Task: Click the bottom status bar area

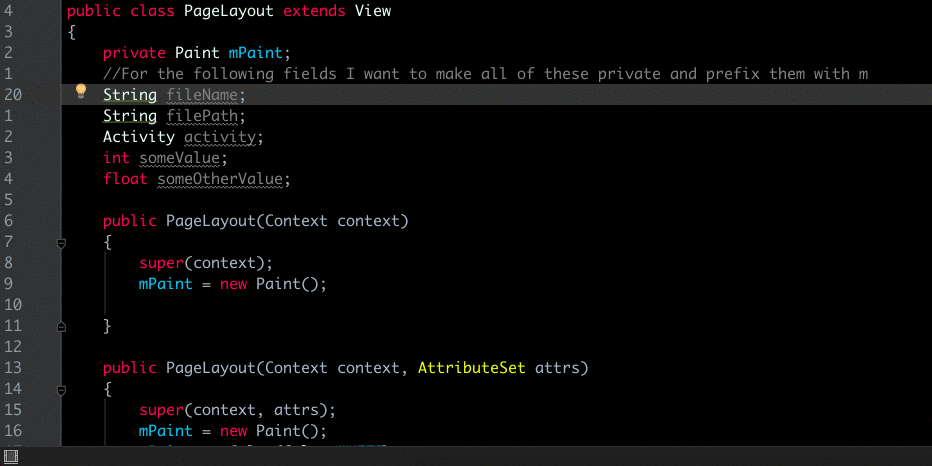Action: (x=466, y=456)
